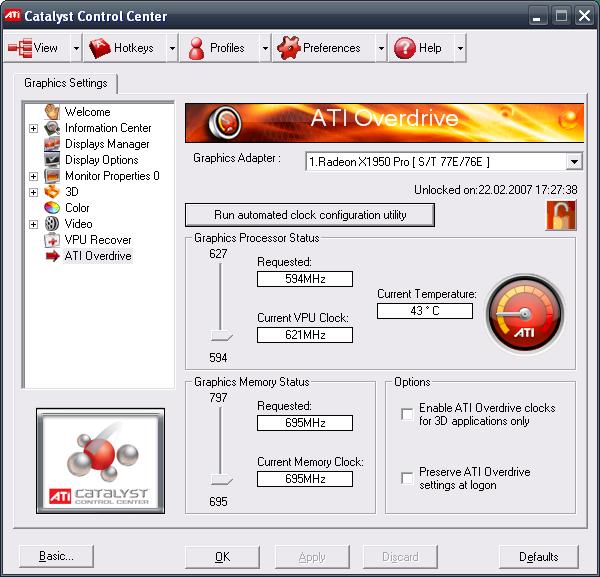
Task: Select VPU Recover in the tree
Action: point(98,240)
